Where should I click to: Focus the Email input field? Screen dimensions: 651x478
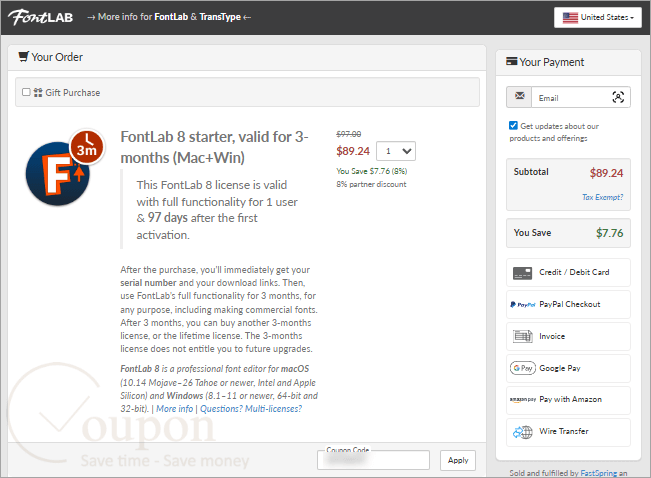580,97
